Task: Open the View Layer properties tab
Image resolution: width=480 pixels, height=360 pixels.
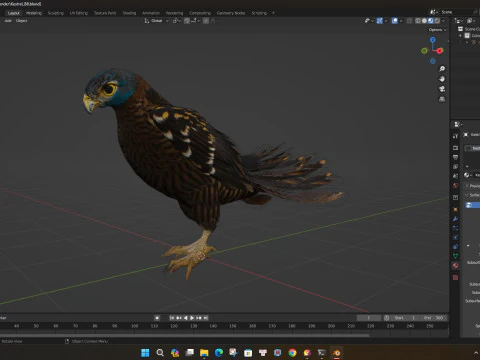Action: point(456,166)
